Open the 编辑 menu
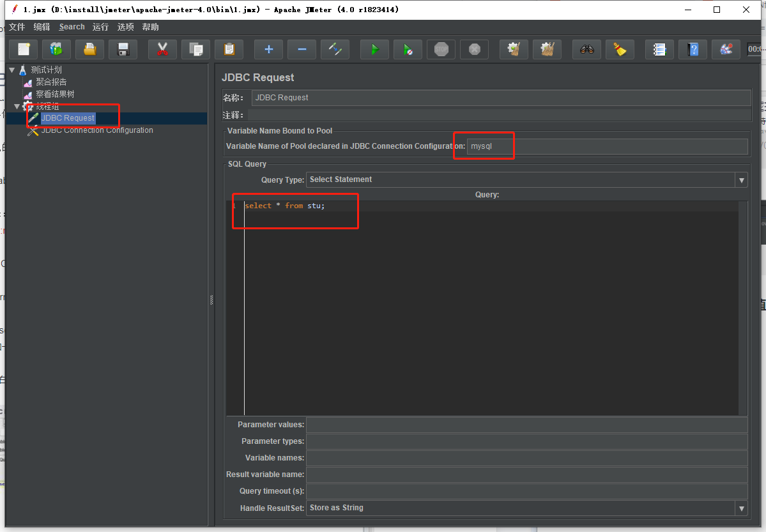This screenshot has height=532, width=766. pos(42,27)
